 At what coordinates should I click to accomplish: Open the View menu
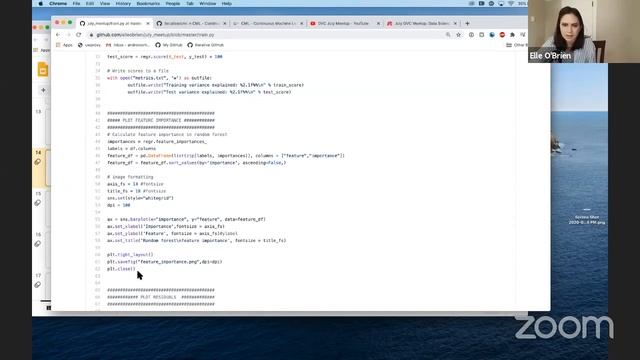click(x=105, y=4)
